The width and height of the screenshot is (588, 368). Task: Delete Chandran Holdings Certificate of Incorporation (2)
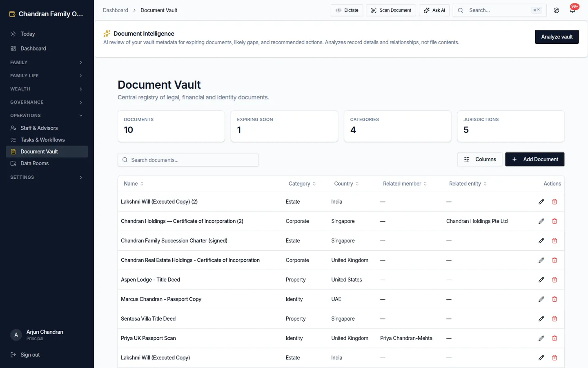click(x=555, y=221)
